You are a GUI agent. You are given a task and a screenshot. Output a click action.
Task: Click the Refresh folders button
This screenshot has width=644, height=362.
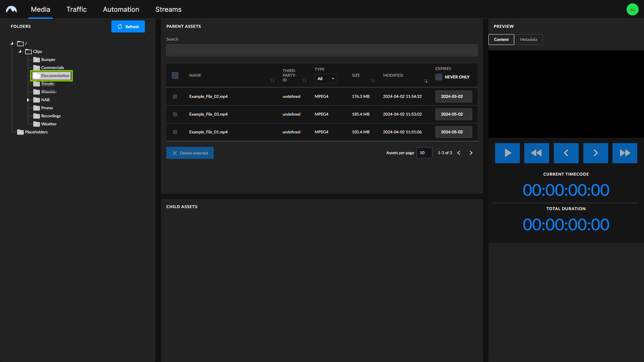128,26
